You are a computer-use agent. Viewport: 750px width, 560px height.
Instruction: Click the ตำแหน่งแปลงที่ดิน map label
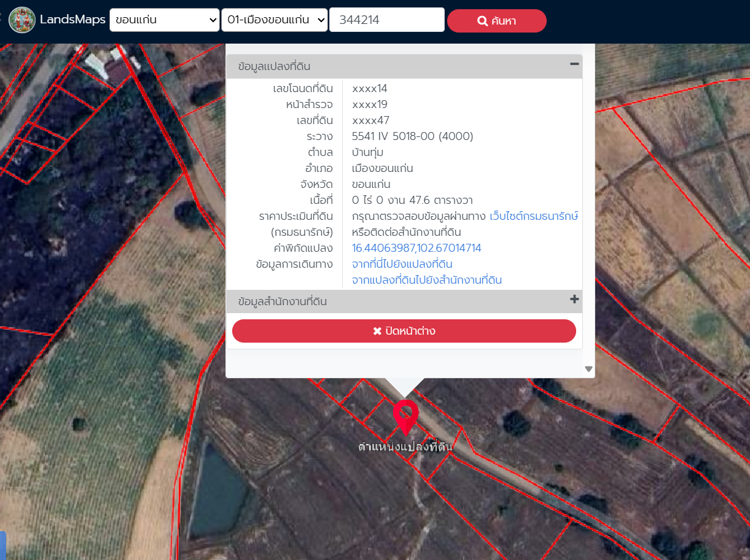pyautogui.click(x=405, y=447)
